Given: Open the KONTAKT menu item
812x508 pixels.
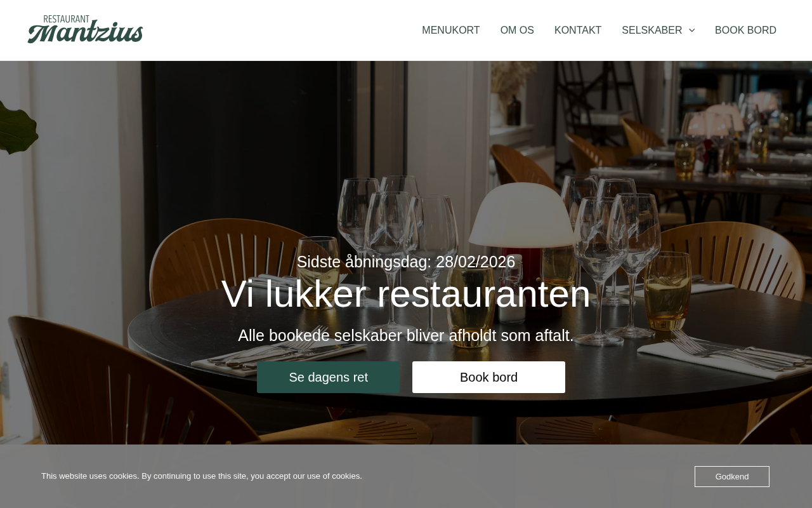Looking at the screenshot, I should pos(578,30).
